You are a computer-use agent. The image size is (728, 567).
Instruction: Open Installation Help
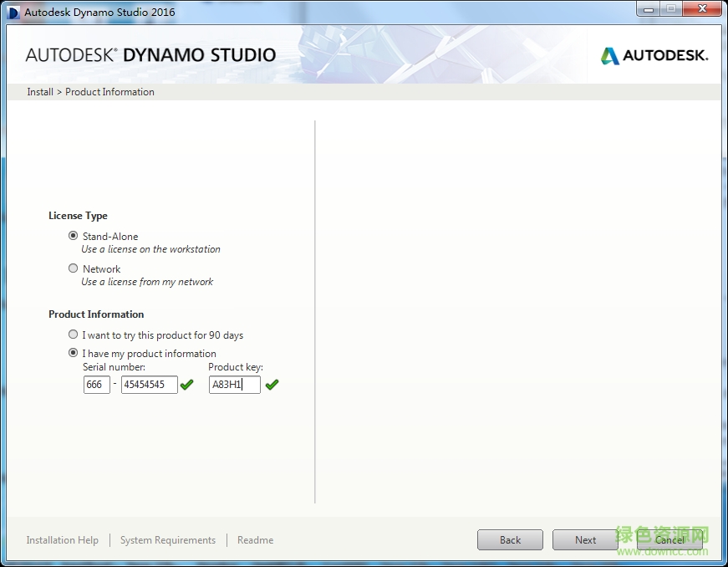[62, 539]
